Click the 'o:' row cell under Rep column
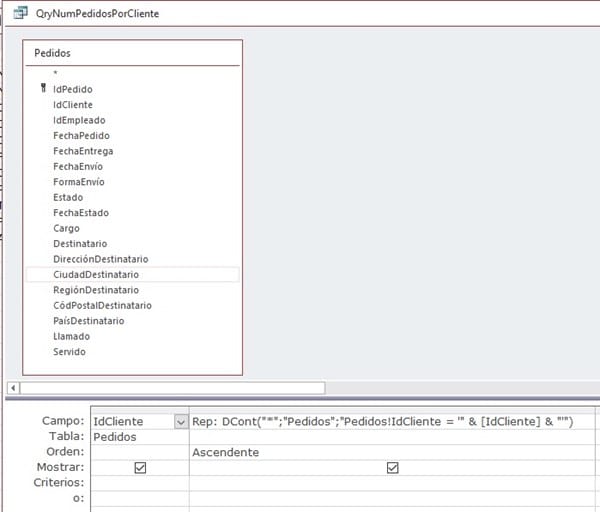This screenshot has height=512, width=600. [392, 499]
